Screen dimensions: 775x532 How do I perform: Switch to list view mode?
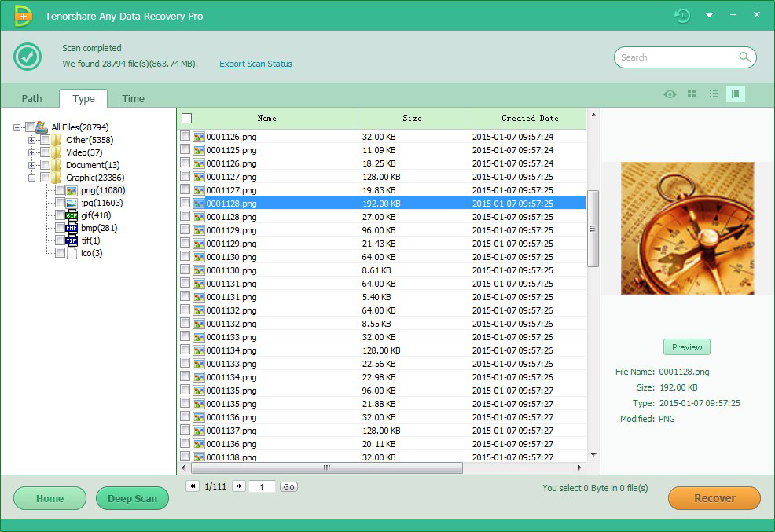click(x=714, y=94)
